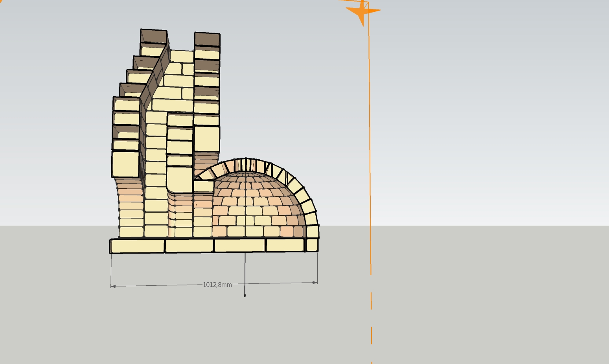
Task: Select the center of the brick dome
Action: [252, 204]
